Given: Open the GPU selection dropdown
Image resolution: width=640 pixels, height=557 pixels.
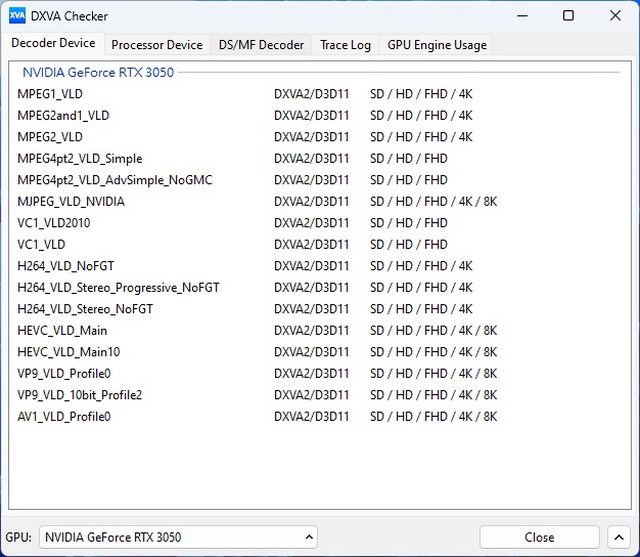Looking at the screenshot, I should click(x=178, y=537).
